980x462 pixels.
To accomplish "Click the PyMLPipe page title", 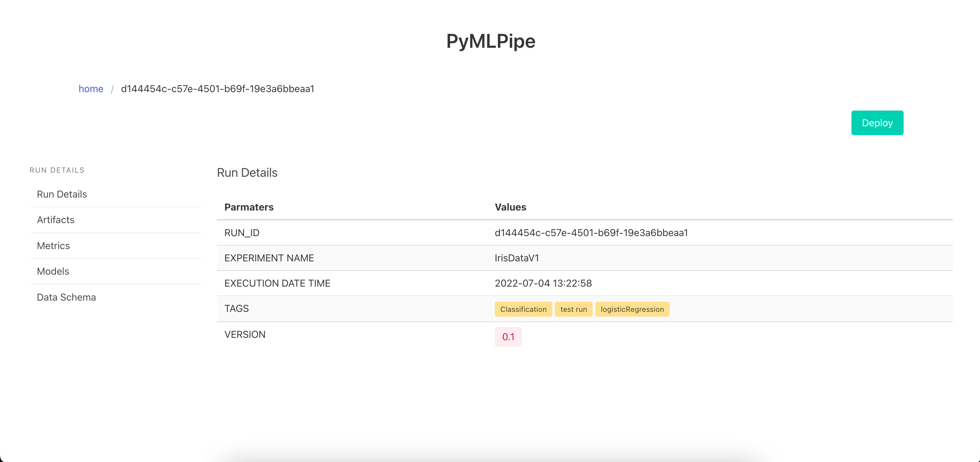I will 490,41.
